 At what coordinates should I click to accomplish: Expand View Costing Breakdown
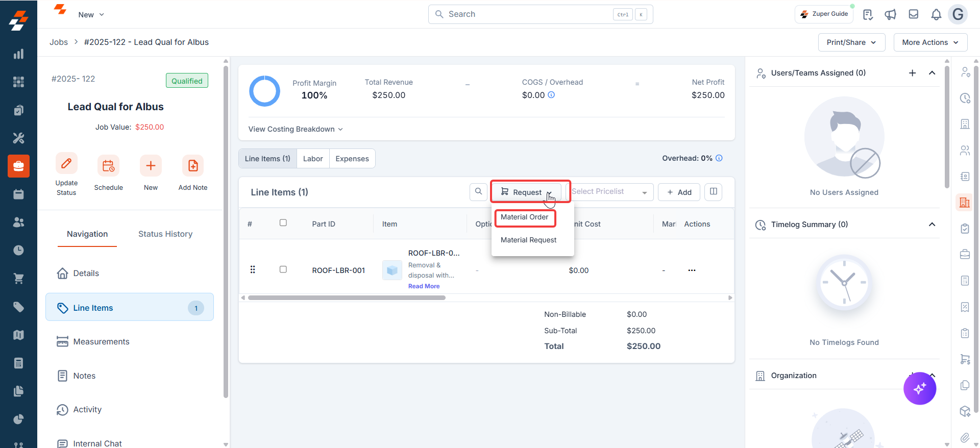[x=296, y=129]
